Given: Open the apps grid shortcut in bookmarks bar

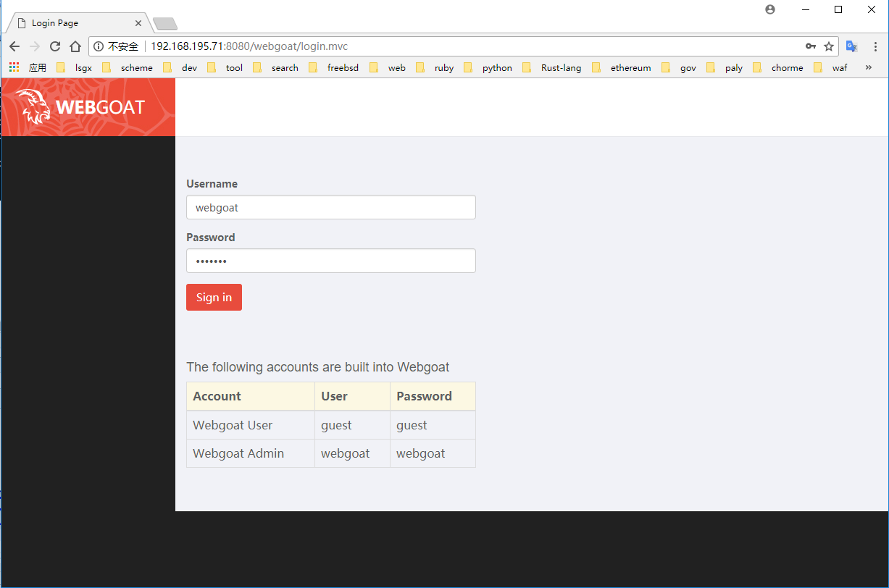Looking at the screenshot, I should [14, 67].
